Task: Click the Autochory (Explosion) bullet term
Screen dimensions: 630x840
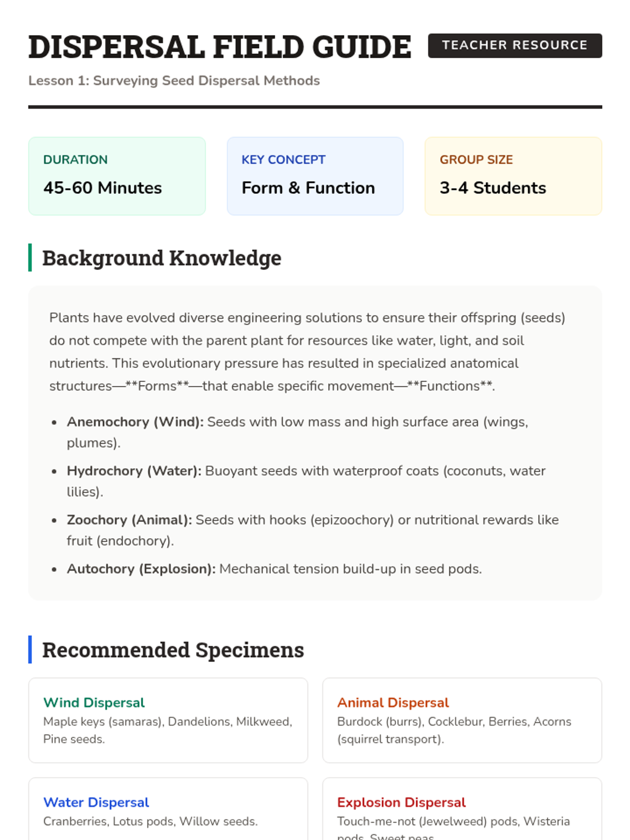Action: (x=141, y=569)
